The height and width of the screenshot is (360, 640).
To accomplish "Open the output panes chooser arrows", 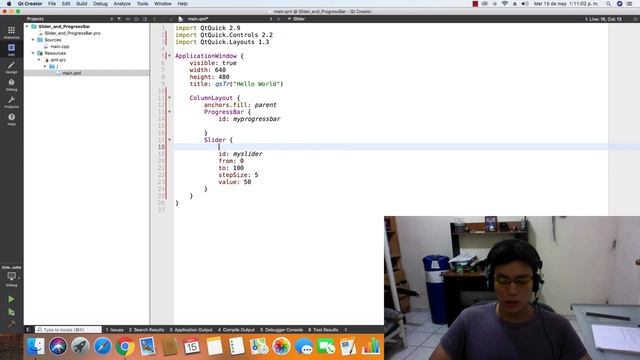I will point(346,330).
